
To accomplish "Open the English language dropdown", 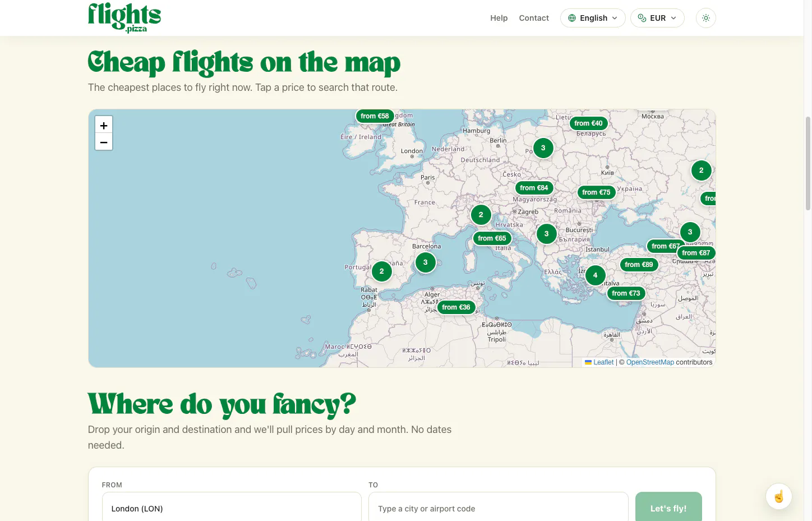I will [593, 18].
